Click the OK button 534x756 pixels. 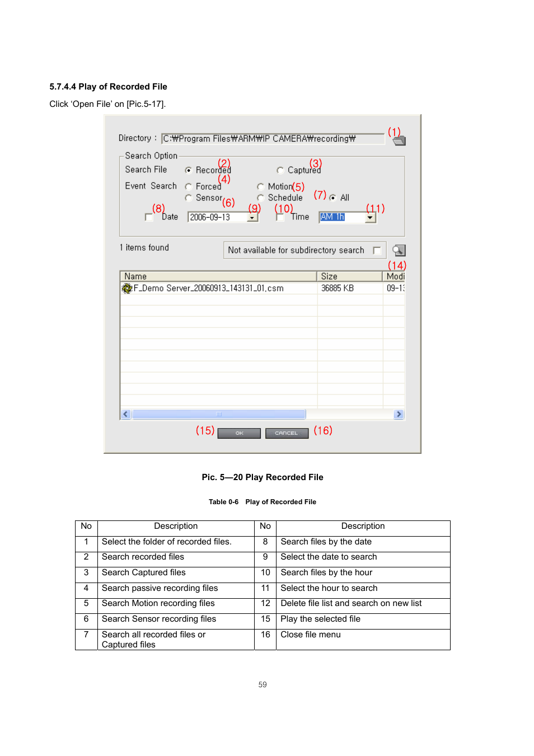(239, 433)
